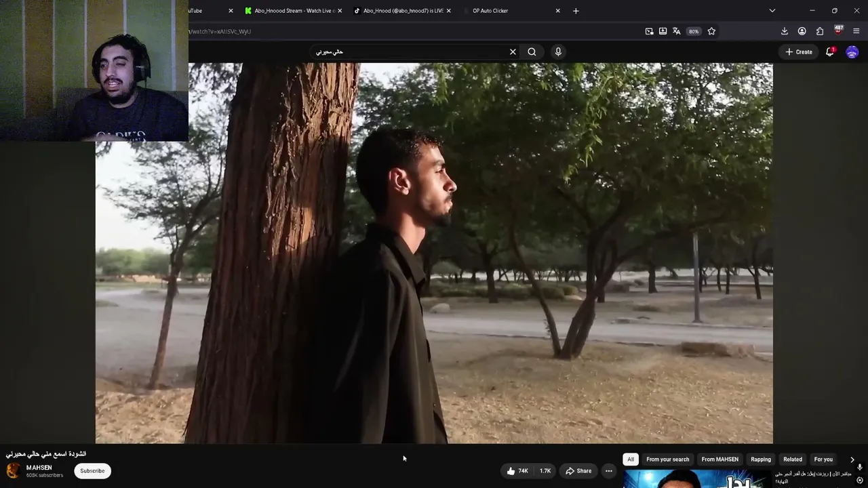The image size is (868, 488).
Task: Open the recommended video thumbnail below chips
Action: coord(698,479)
